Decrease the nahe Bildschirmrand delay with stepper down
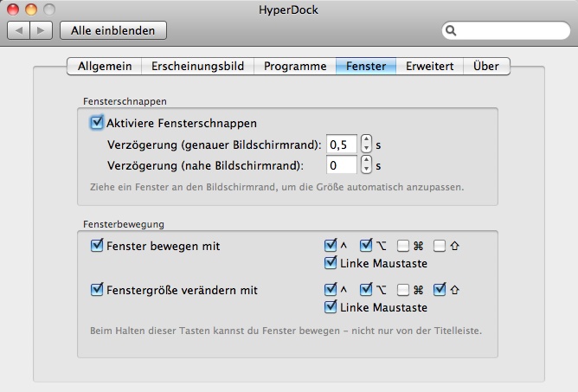The image size is (578, 392). (366, 169)
